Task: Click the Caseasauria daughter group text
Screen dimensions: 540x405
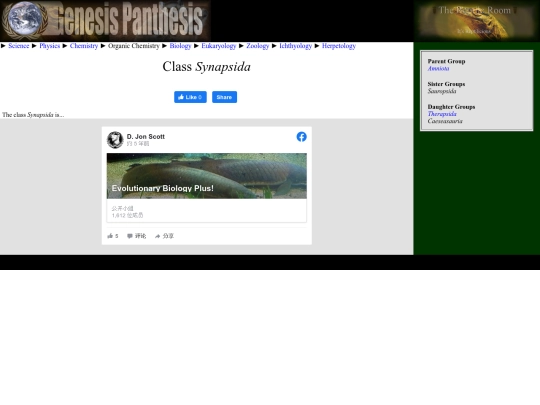Action: point(445,121)
